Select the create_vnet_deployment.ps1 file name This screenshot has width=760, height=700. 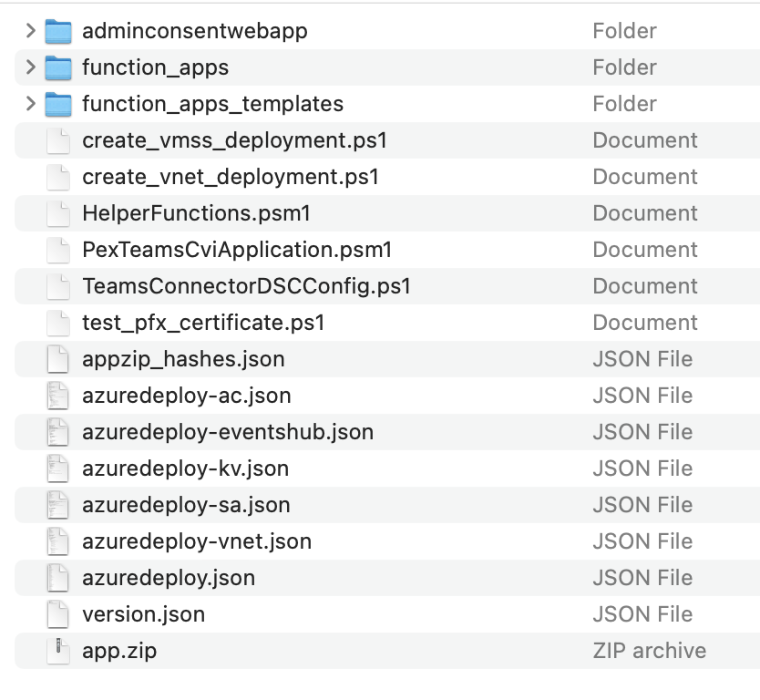(230, 177)
